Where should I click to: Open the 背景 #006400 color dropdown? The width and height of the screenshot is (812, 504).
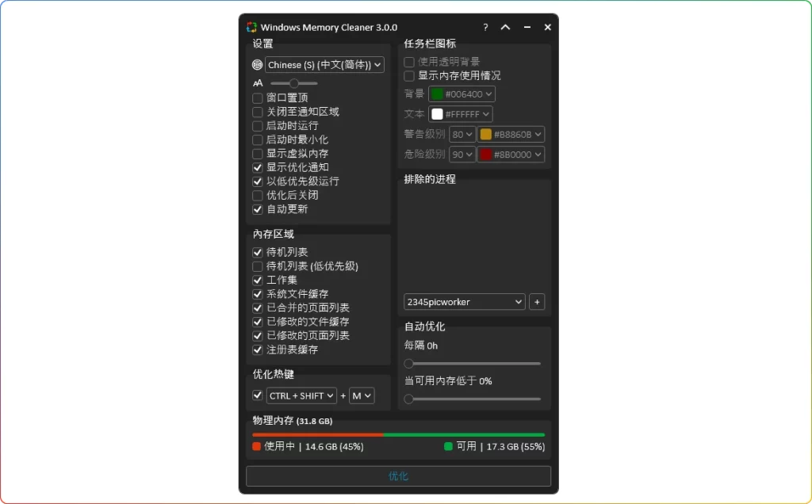tap(462, 94)
